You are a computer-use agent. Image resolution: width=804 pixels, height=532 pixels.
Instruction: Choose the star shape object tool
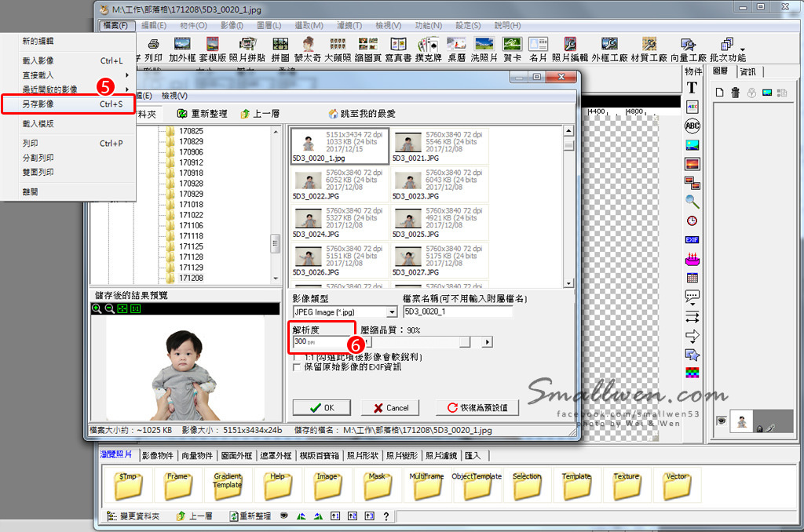pos(693,355)
